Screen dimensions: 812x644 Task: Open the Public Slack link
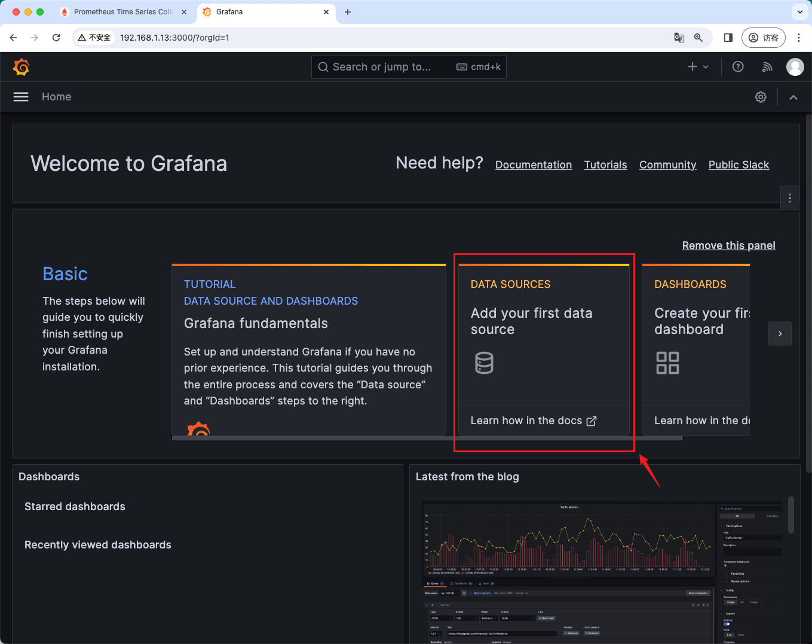point(739,165)
